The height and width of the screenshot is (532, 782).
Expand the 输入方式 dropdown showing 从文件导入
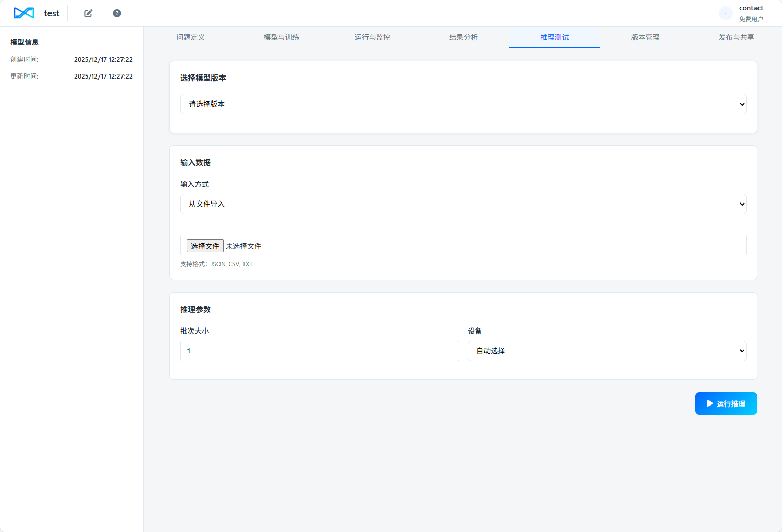click(x=463, y=204)
